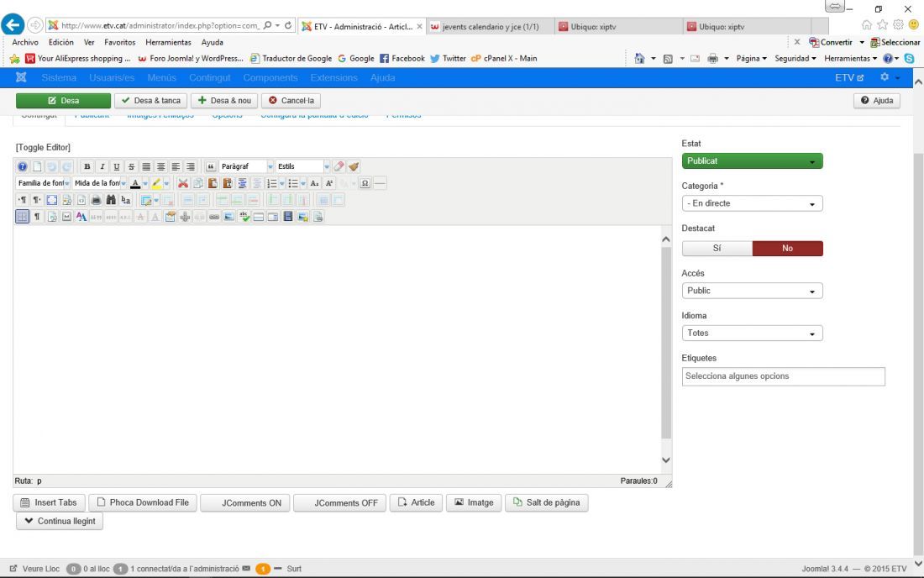The width and height of the screenshot is (924, 578).
Task: Click the paste as plain text icon
Action: click(x=228, y=183)
